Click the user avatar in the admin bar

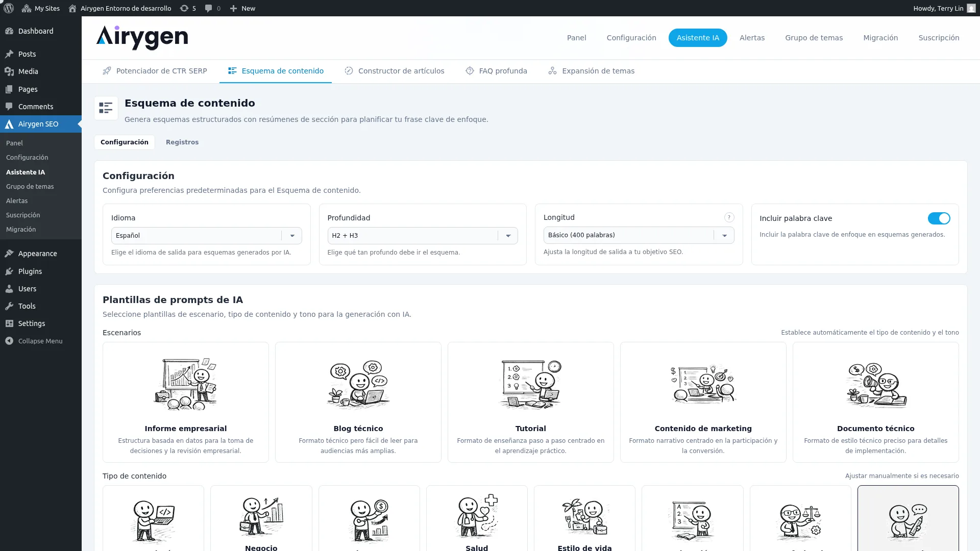971,8
